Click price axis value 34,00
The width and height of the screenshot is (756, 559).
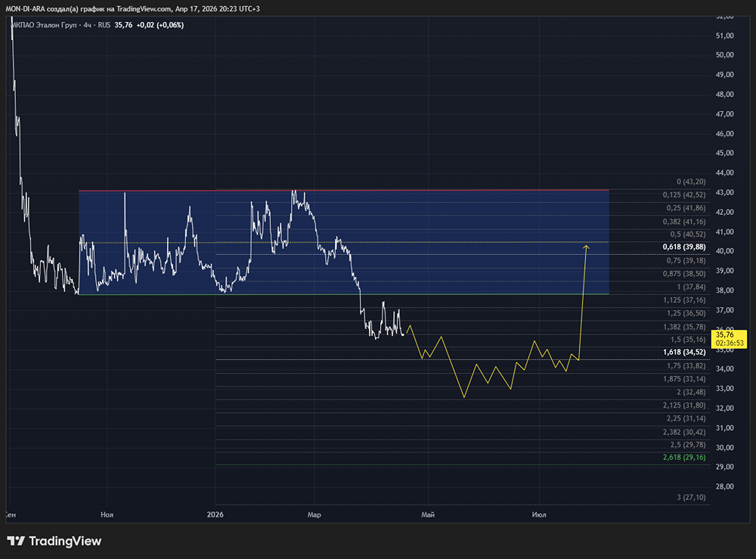click(725, 369)
